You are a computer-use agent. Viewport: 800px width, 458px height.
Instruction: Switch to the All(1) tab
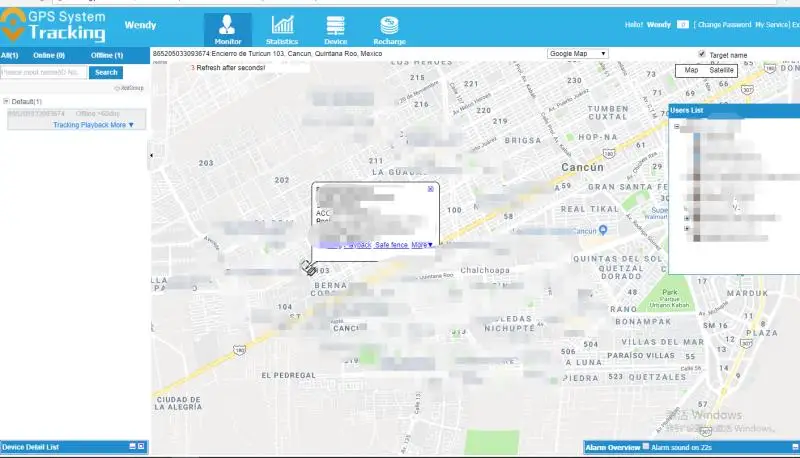tap(10, 55)
